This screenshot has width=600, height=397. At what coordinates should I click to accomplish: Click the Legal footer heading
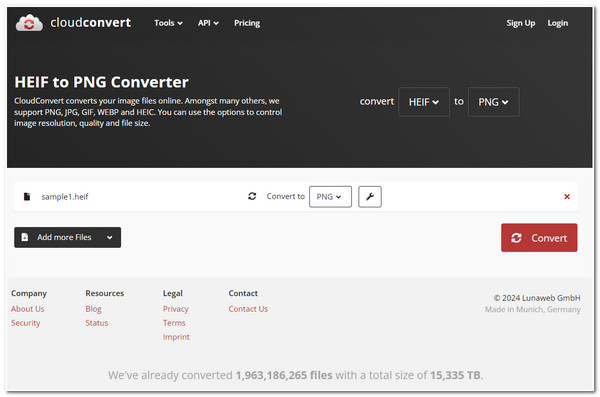coord(173,293)
